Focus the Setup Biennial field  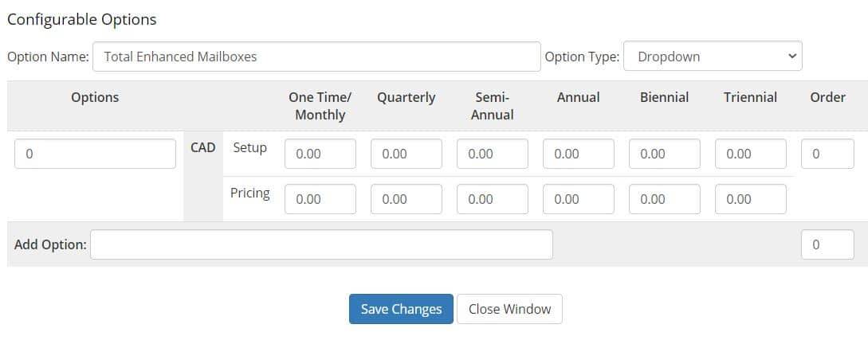pos(665,154)
